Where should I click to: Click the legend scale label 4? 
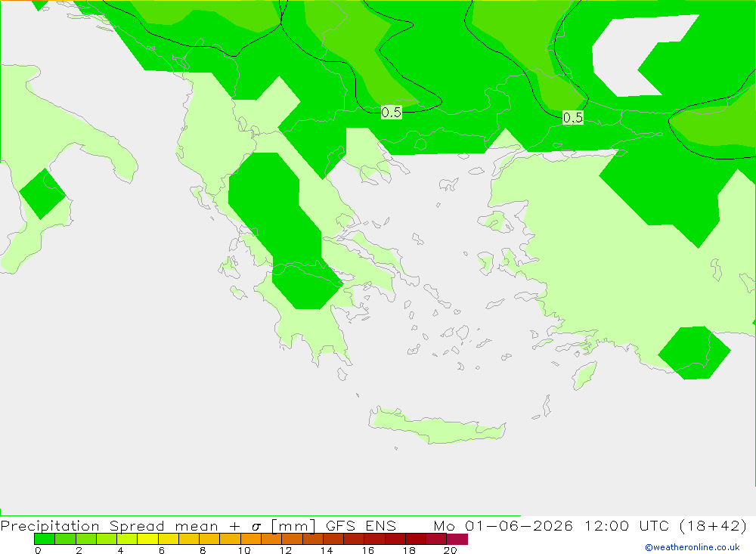120,550
